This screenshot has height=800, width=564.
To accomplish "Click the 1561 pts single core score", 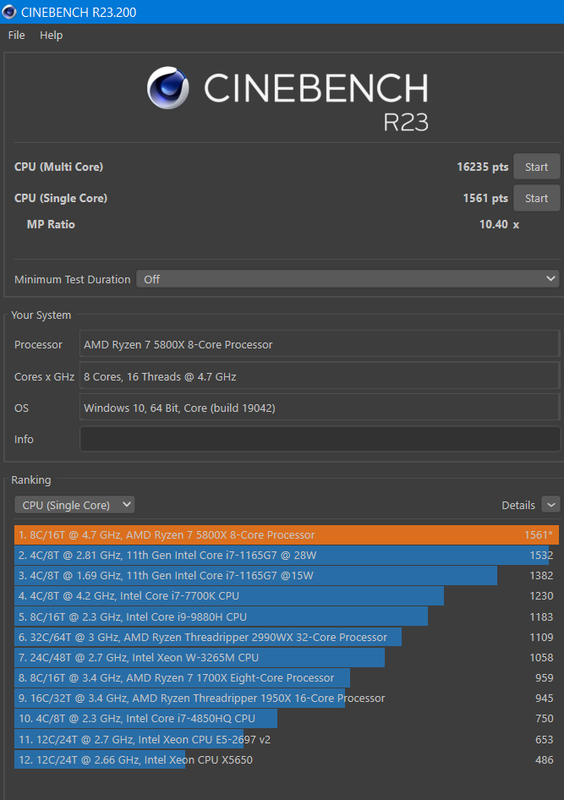I will click(x=485, y=198).
